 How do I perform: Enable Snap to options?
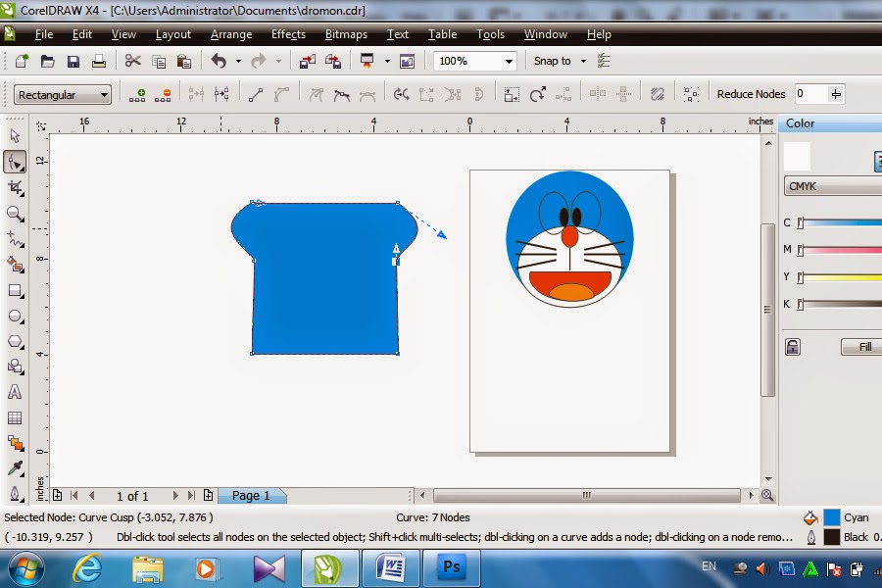click(x=558, y=60)
